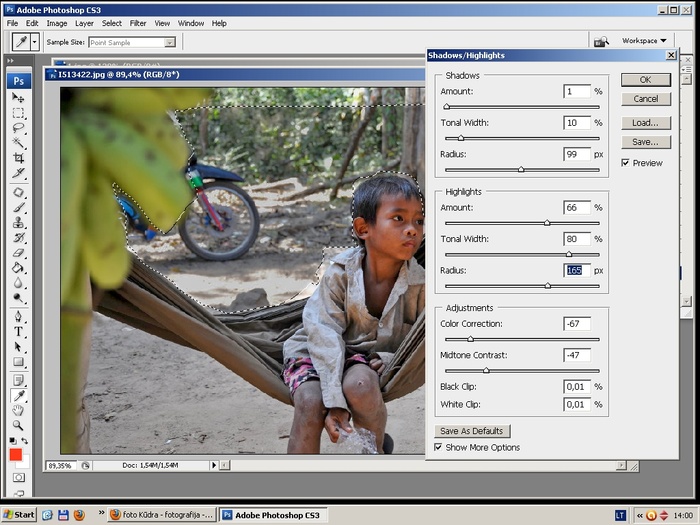Uncheck the Preview checkbox
Screen dimensions: 700x525
626,163
